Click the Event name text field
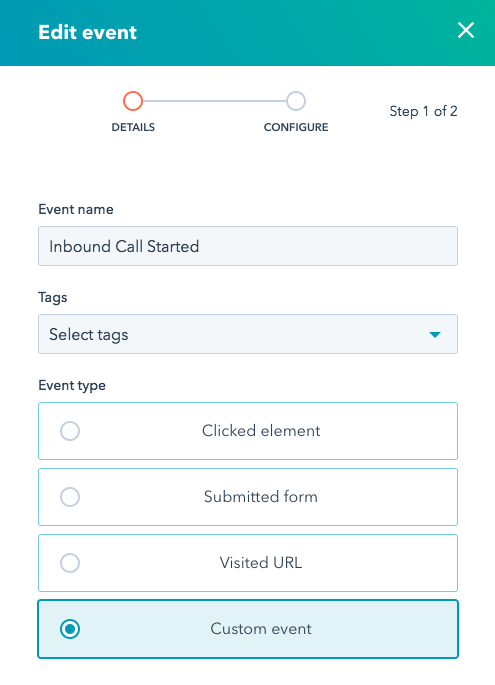 248,246
